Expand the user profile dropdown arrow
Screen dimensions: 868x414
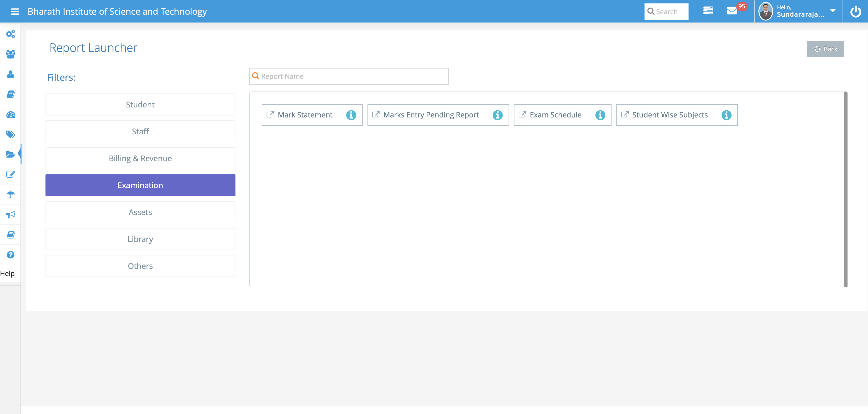(x=833, y=11)
